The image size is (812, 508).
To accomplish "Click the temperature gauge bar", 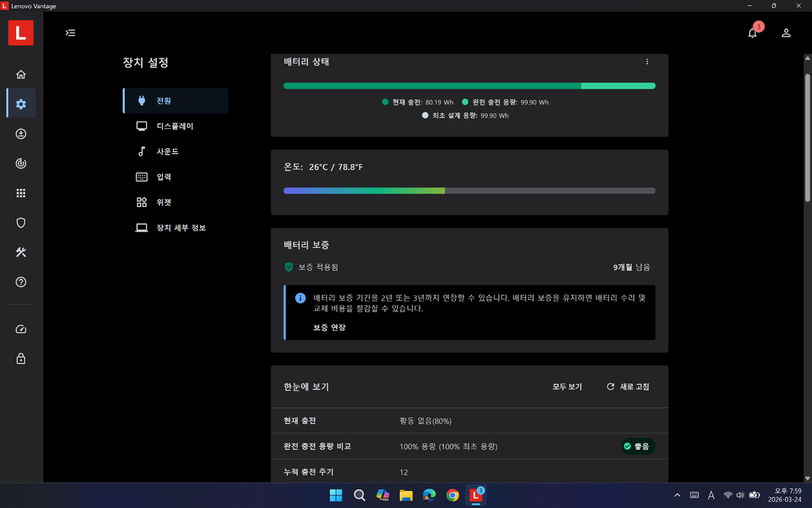I will (470, 190).
